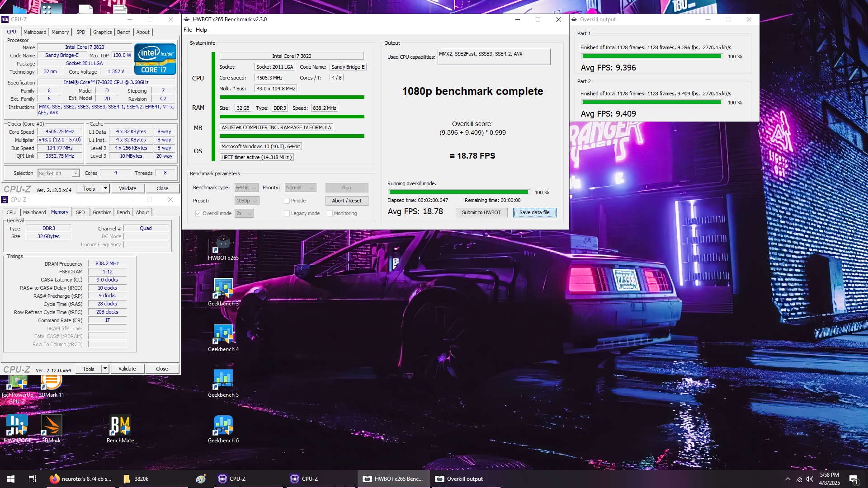868x488 pixels.
Task: Click Validate in top CPU-Z window
Action: tap(127, 188)
